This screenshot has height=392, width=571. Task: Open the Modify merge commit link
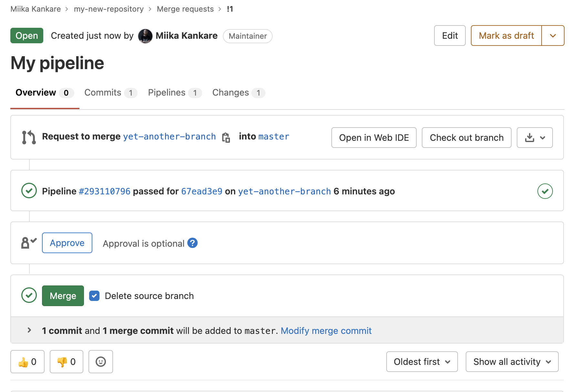(326, 331)
